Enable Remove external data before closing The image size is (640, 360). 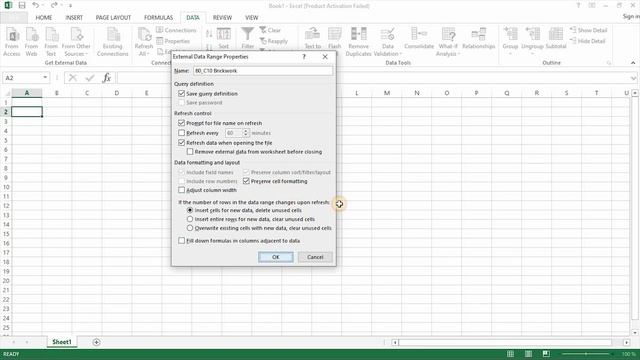click(190, 151)
